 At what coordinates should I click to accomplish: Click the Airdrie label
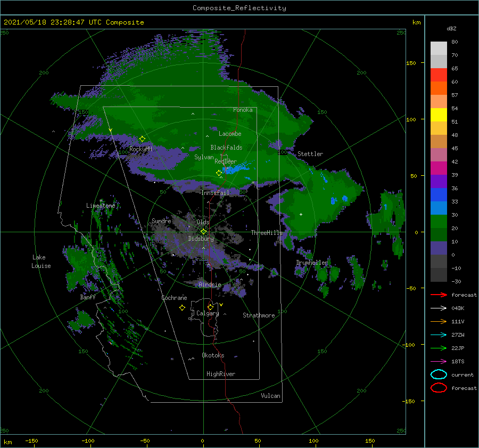210,284
